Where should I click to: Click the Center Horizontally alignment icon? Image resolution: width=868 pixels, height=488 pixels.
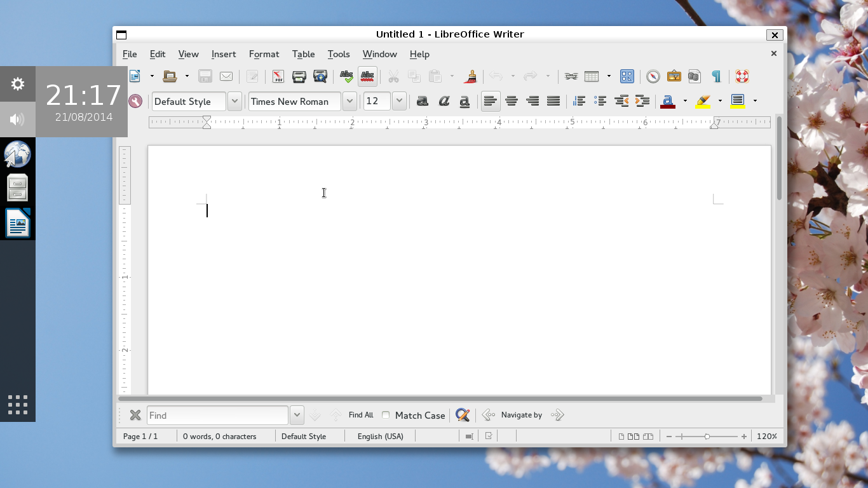click(512, 101)
